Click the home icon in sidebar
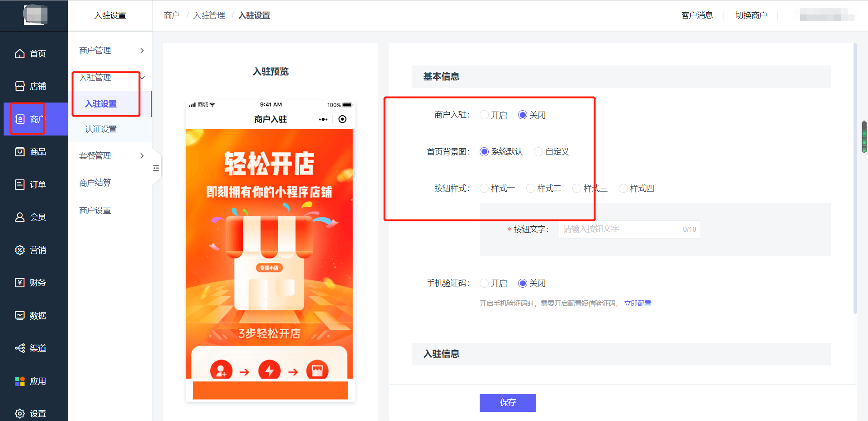868x421 pixels. 20,54
